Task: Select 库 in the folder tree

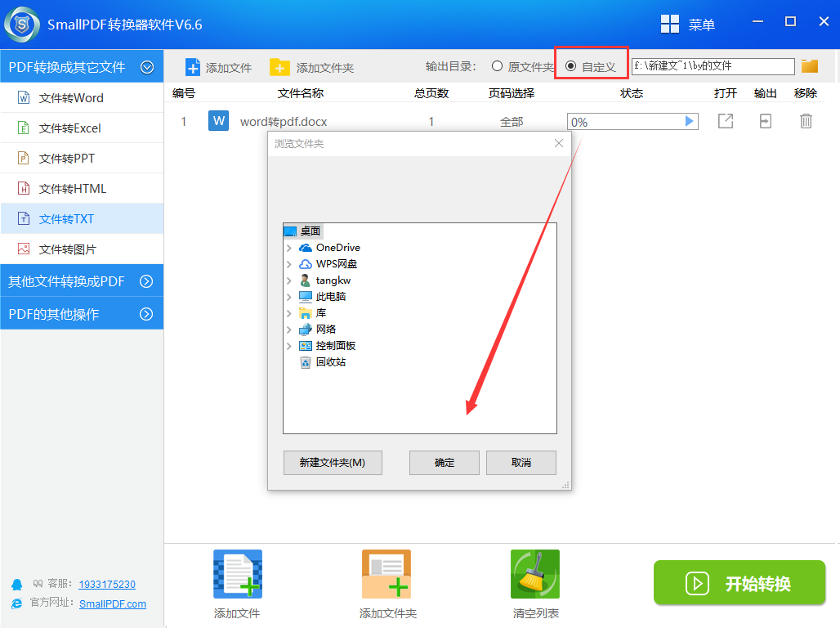Action: [x=321, y=312]
